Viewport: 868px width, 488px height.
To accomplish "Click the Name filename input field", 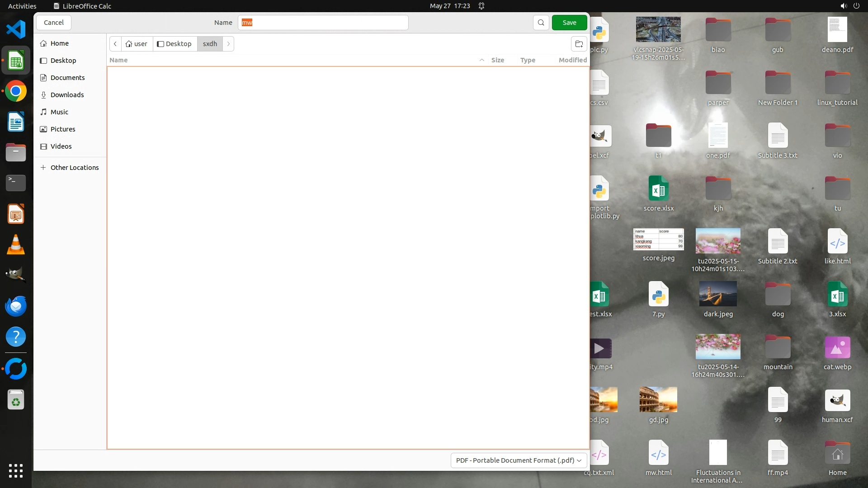I will [323, 23].
